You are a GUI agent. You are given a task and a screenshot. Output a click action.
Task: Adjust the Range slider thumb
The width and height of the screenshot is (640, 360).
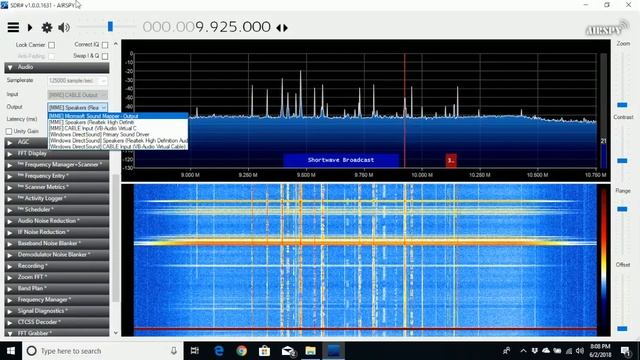click(x=622, y=209)
